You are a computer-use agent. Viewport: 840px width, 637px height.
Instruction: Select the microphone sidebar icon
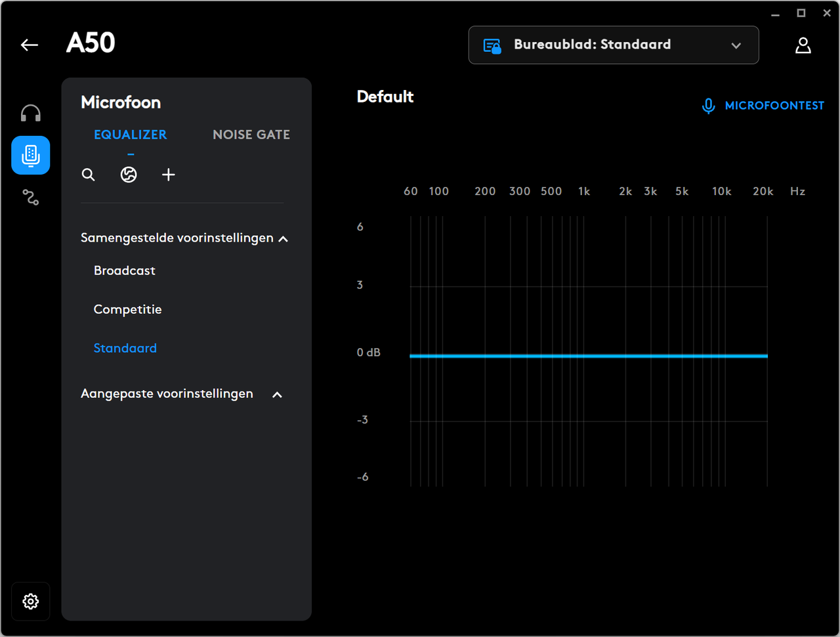[x=31, y=155]
